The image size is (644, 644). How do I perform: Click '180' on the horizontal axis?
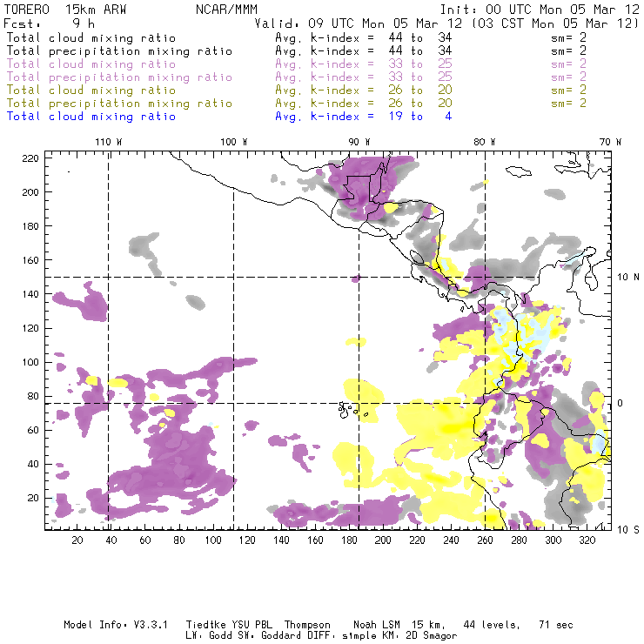tap(349, 540)
